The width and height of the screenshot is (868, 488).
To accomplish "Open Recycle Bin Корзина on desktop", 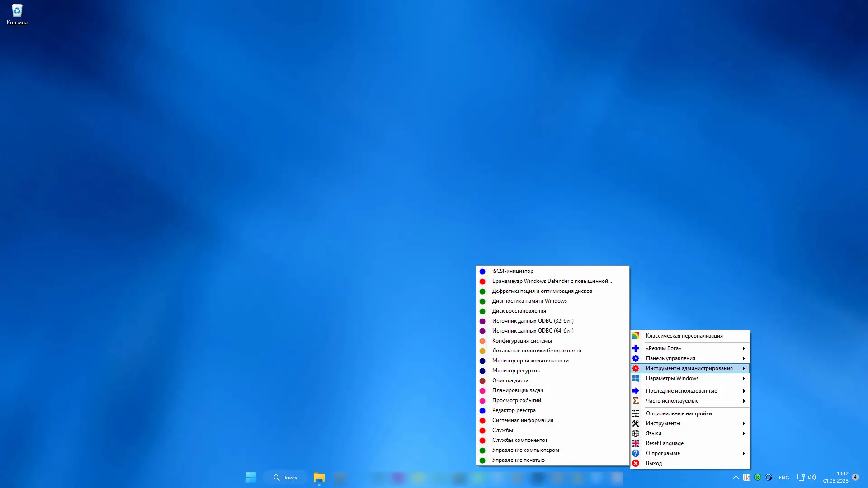I will pyautogui.click(x=17, y=14).
